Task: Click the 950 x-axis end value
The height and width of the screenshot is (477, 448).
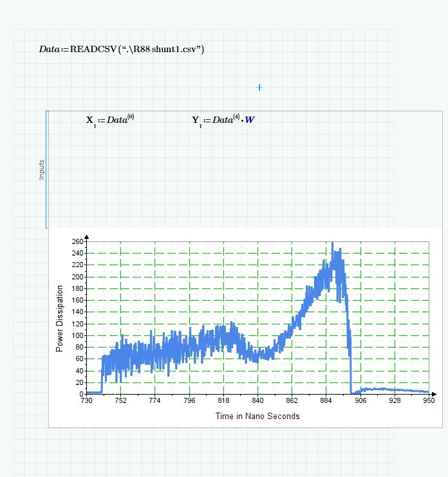Action: click(x=429, y=400)
